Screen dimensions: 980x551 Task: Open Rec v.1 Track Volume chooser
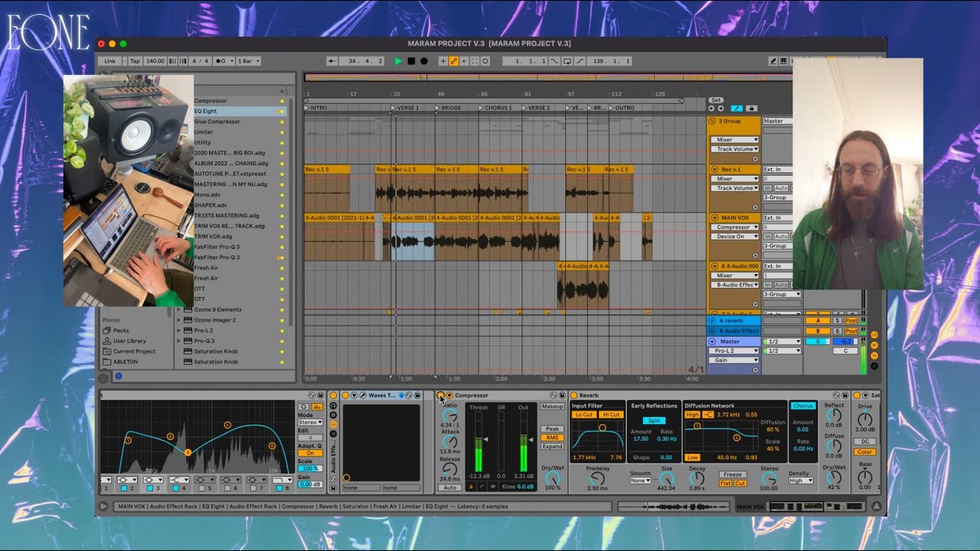[736, 187]
